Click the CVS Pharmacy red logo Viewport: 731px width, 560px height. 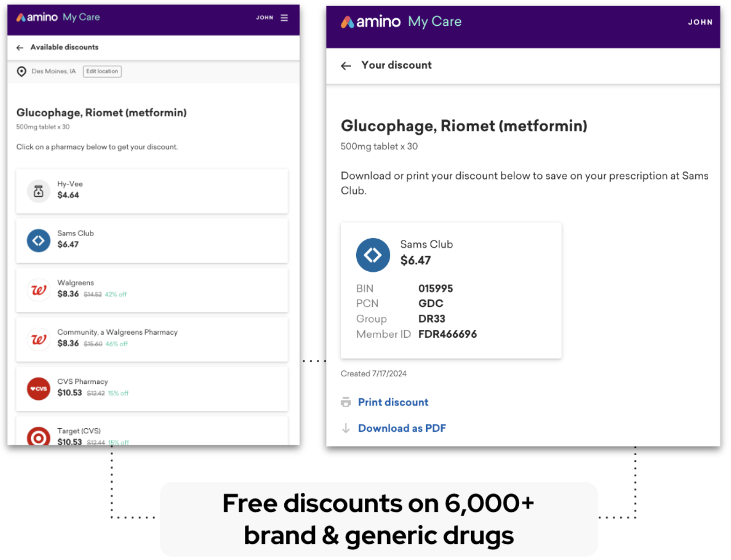(38, 389)
